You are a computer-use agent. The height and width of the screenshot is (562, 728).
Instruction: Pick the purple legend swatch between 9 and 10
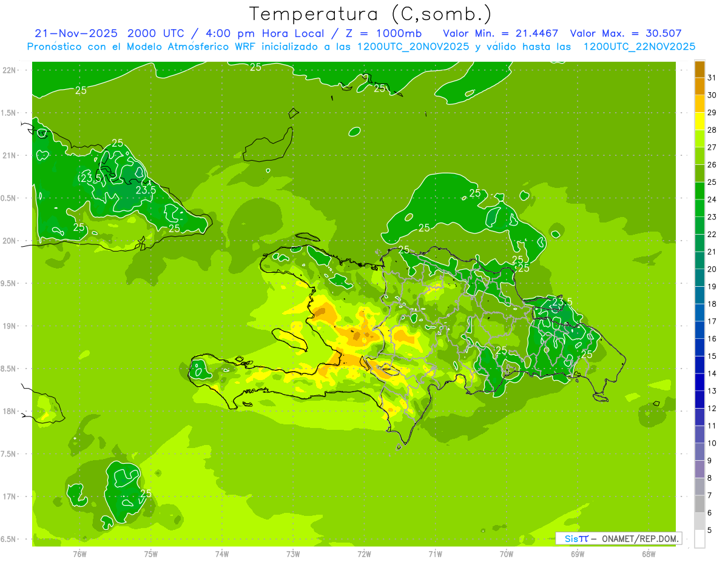coord(699,452)
